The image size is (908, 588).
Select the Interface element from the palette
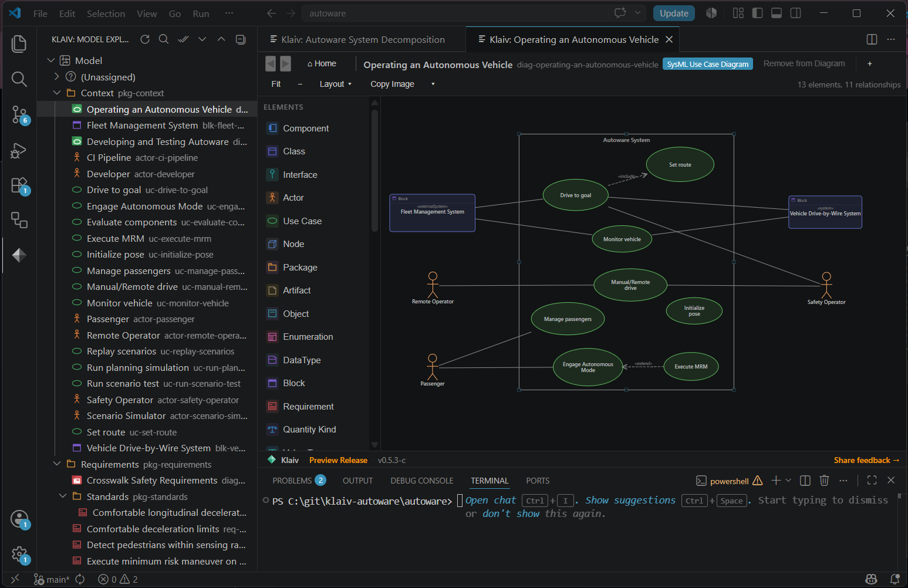point(292,175)
